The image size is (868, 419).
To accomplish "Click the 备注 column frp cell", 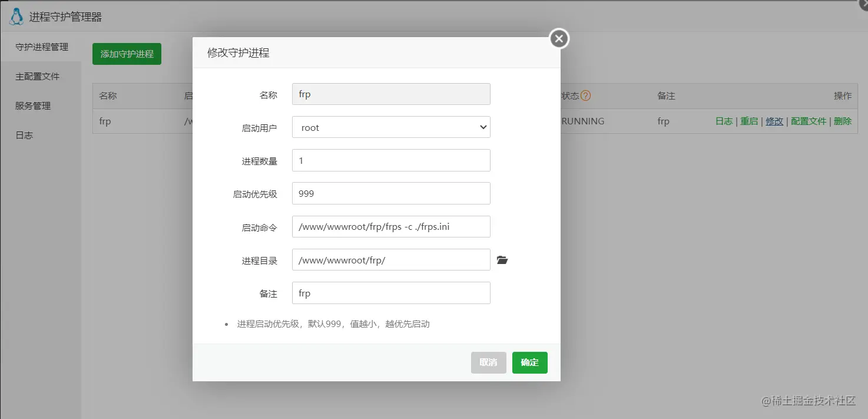I will (664, 121).
